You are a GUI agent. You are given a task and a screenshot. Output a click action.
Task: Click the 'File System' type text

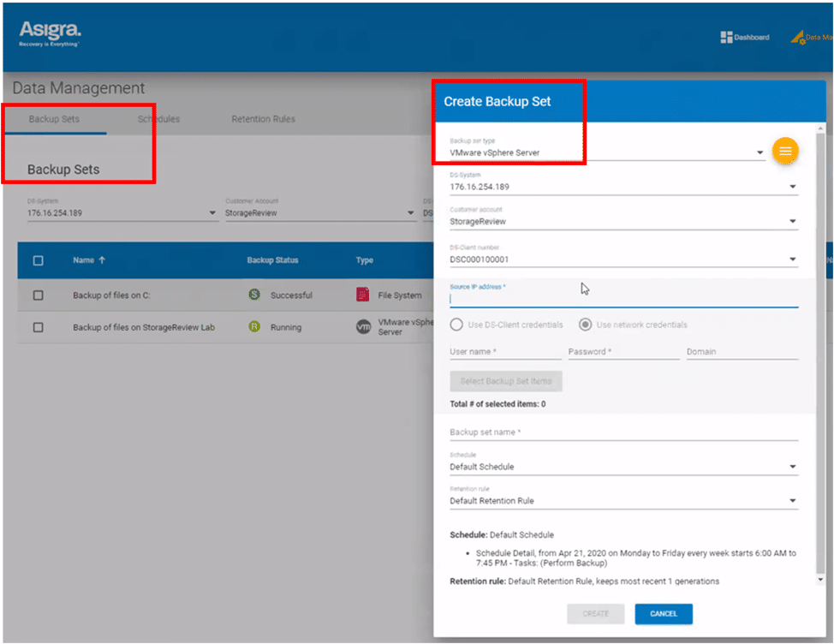(x=400, y=295)
